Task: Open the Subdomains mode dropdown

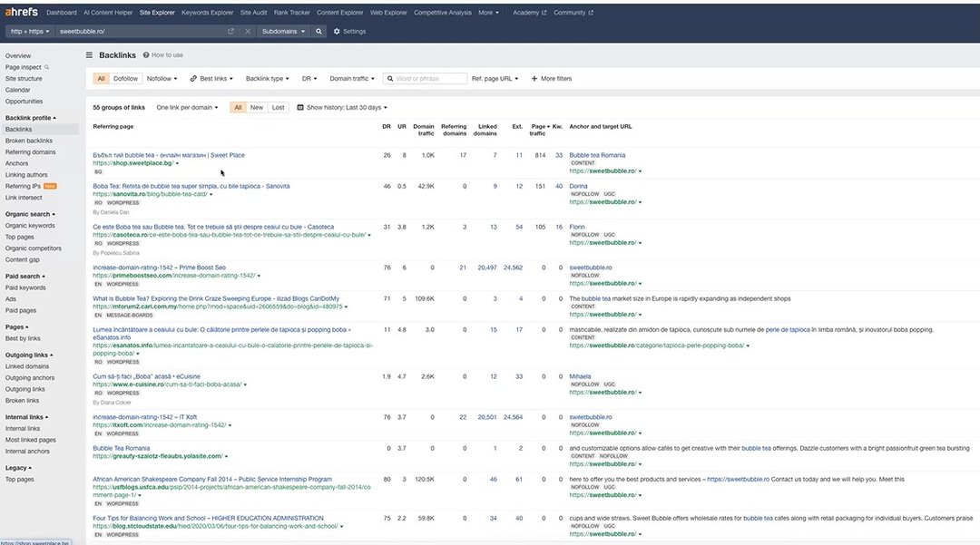Action: point(282,31)
